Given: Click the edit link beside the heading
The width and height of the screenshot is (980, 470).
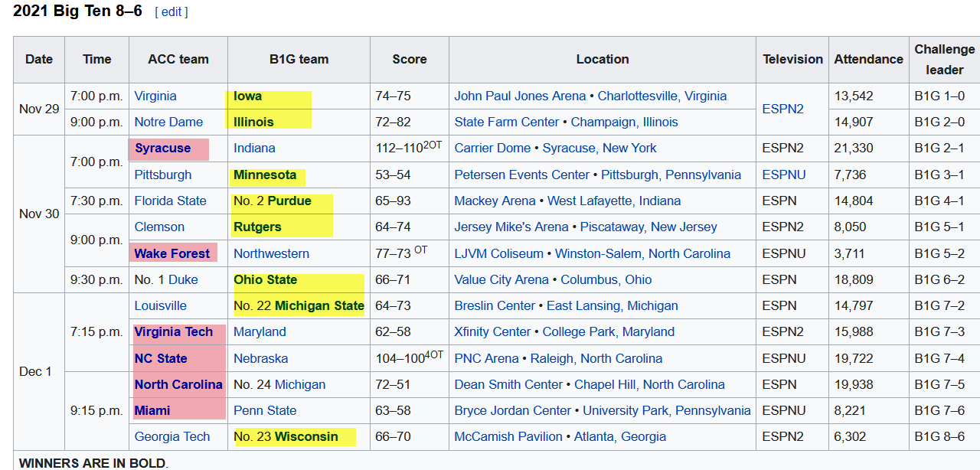Looking at the screenshot, I should [x=171, y=12].
